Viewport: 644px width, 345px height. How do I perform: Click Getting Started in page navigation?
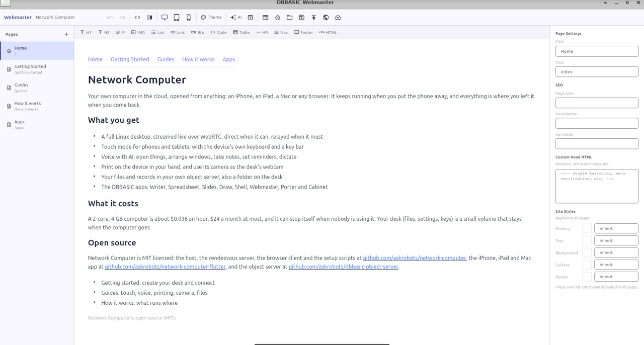tap(130, 59)
